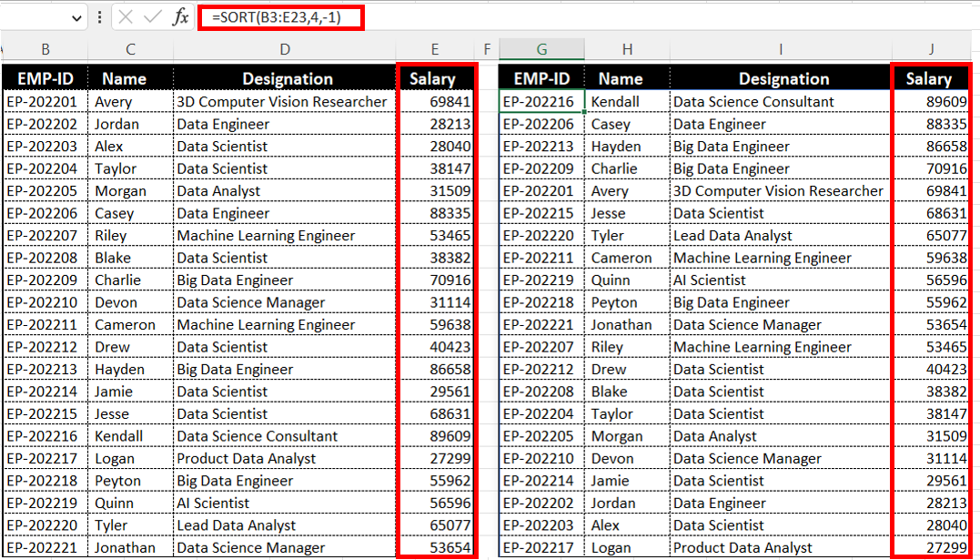980x560 pixels.
Task: Select column J header
Action: point(930,49)
